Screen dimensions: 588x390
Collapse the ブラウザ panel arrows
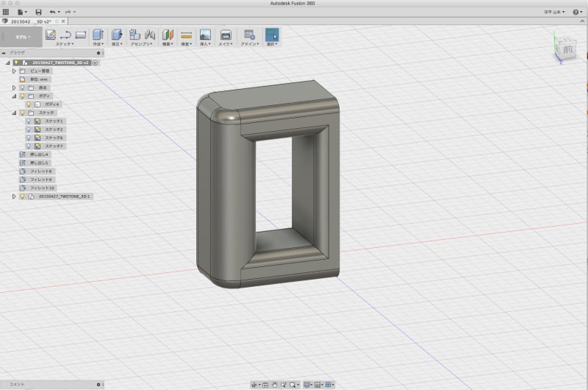click(4, 53)
